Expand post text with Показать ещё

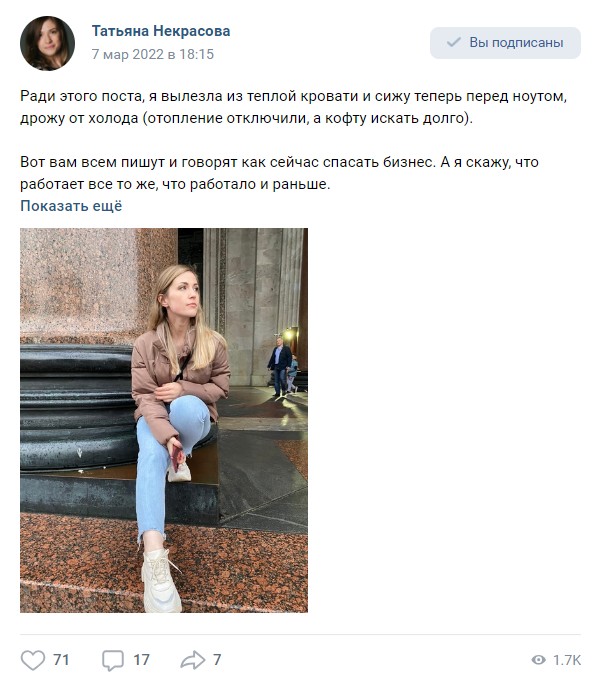71,206
